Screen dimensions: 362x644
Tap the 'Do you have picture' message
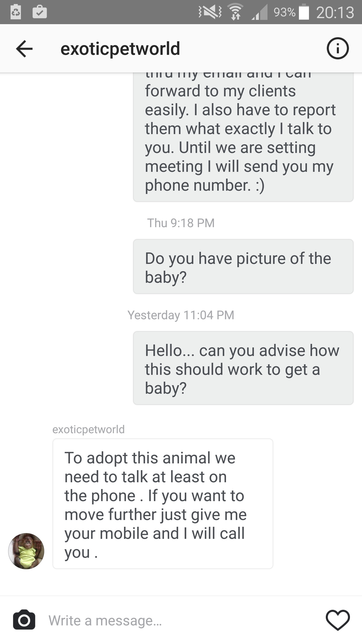click(243, 267)
